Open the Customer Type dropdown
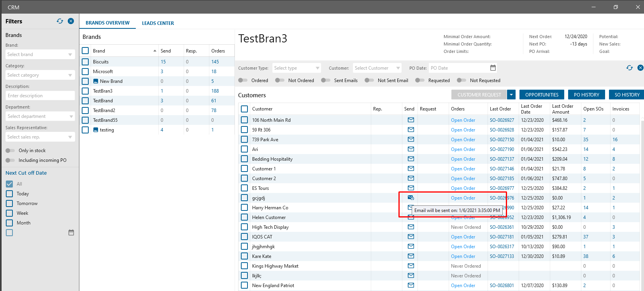This screenshot has width=644, height=291. pyautogui.click(x=297, y=68)
